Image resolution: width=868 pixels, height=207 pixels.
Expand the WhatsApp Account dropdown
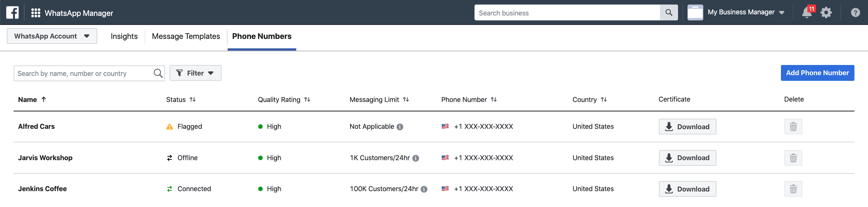click(52, 36)
